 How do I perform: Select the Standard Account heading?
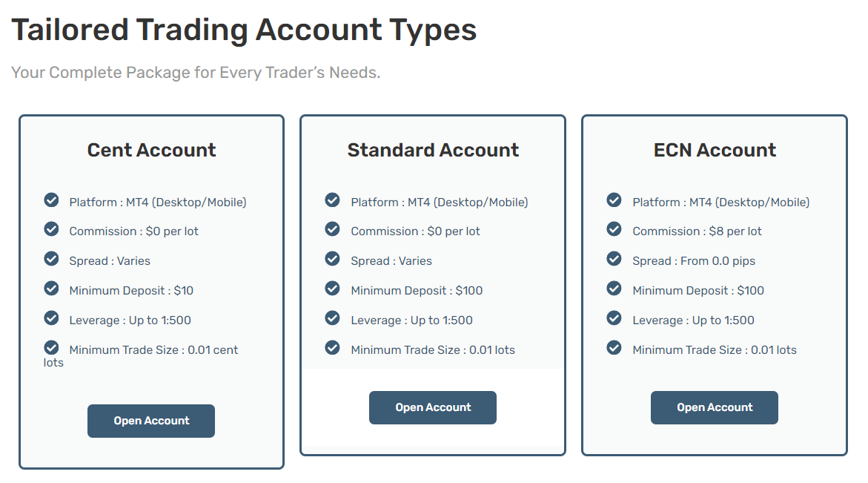click(x=434, y=150)
